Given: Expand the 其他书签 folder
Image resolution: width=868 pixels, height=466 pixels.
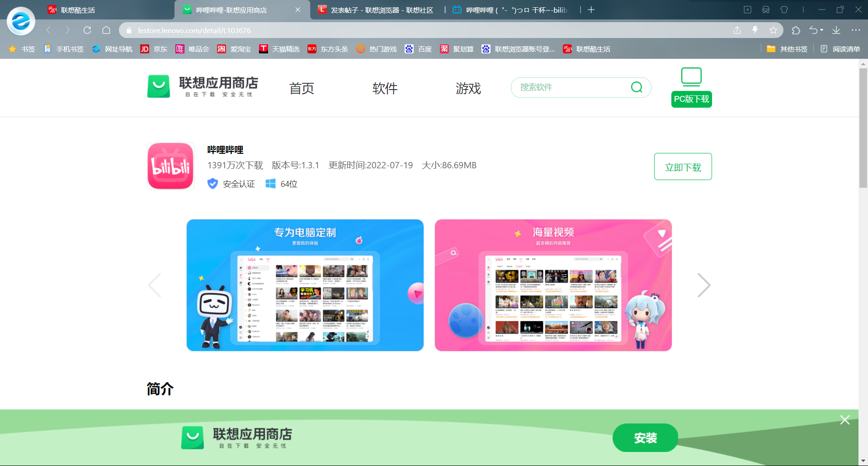Looking at the screenshot, I should (787, 49).
